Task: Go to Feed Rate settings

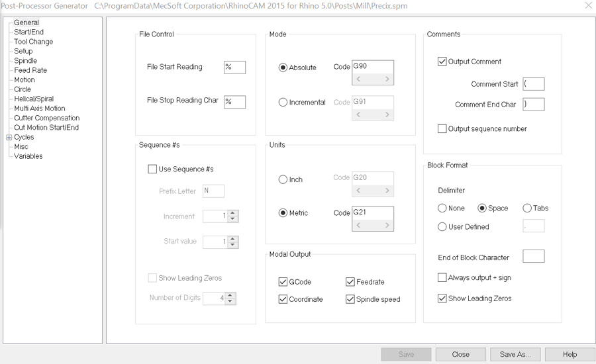Action: pos(30,70)
